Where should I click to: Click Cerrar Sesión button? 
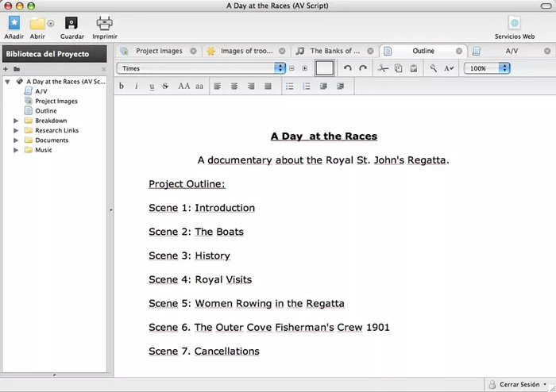[x=519, y=384]
